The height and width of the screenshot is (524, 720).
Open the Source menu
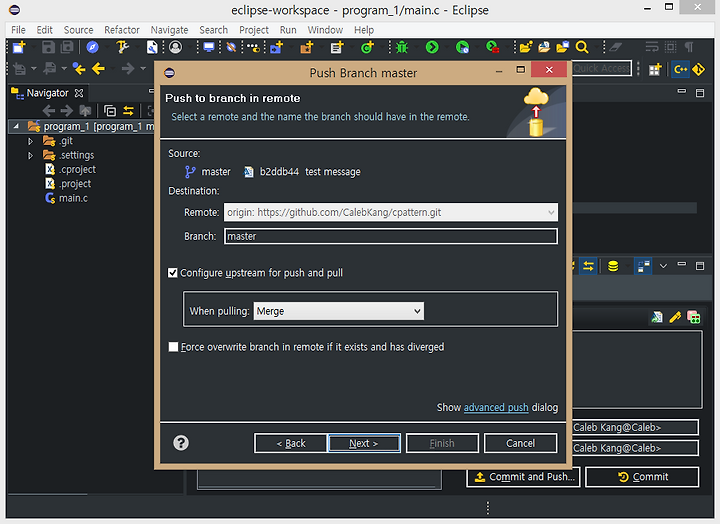[x=79, y=30]
